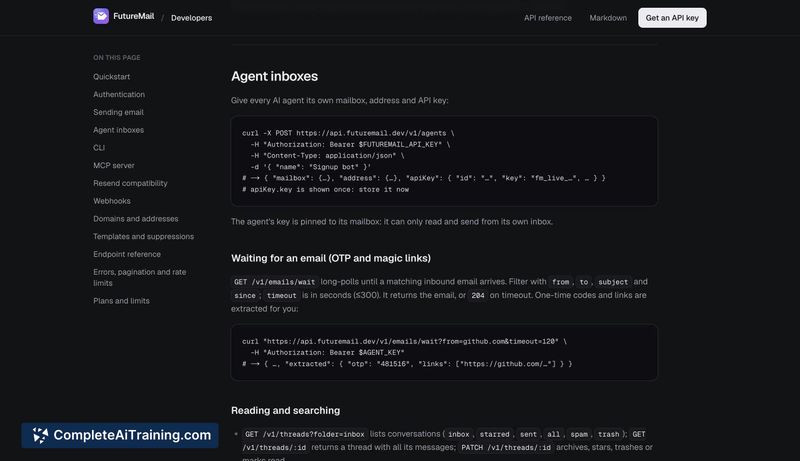
Task: Click the ON THIS PAGE sidebar label
Action: 117,58
